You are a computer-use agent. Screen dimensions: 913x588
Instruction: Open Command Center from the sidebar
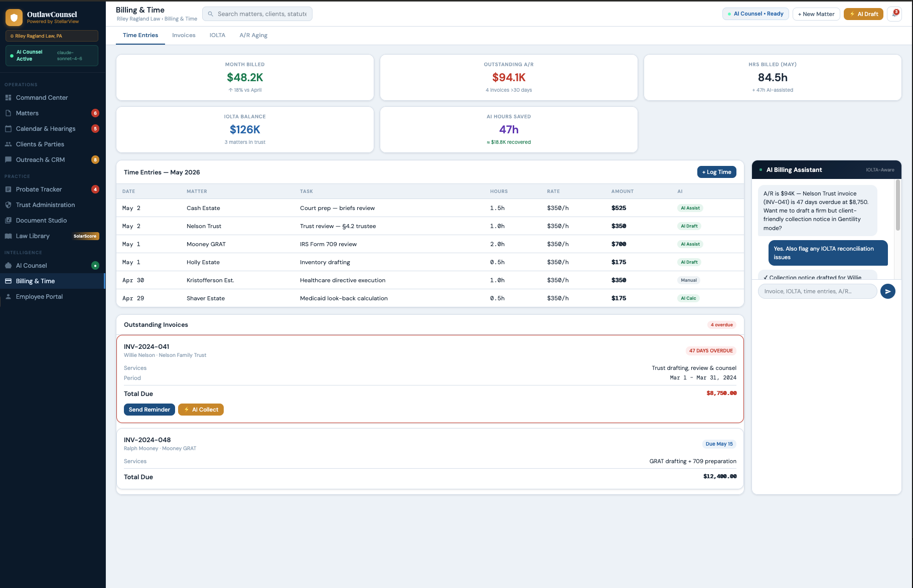pyautogui.click(x=42, y=98)
